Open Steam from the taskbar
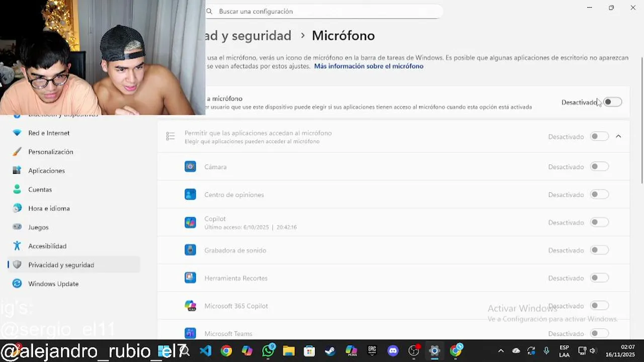 (x=330, y=350)
